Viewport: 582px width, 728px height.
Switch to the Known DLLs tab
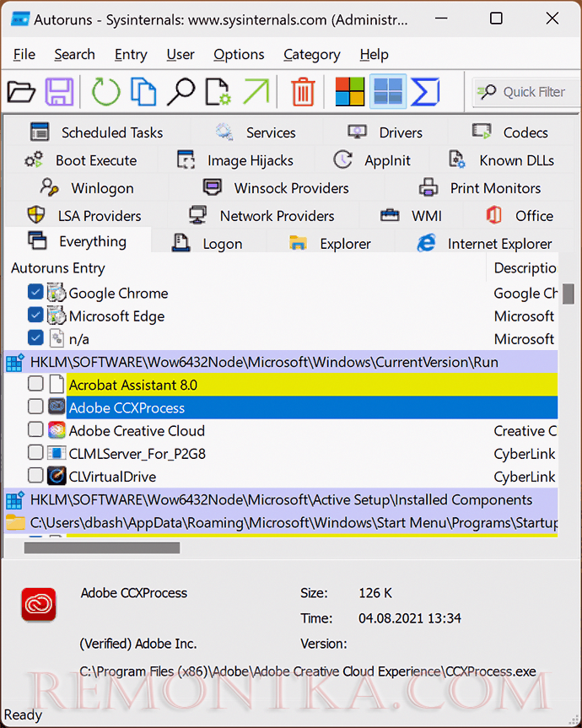pyautogui.click(x=502, y=160)
